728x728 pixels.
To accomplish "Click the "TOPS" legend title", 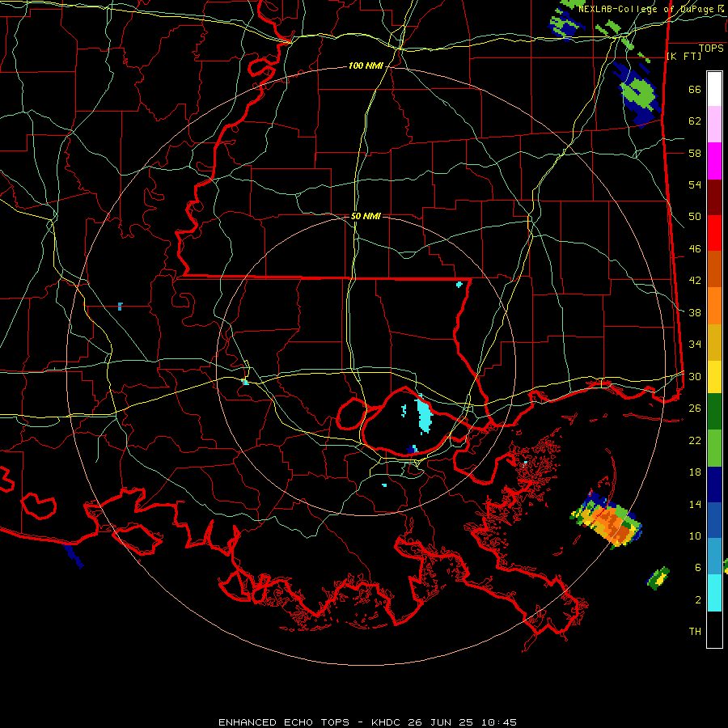I will [711, 49].
